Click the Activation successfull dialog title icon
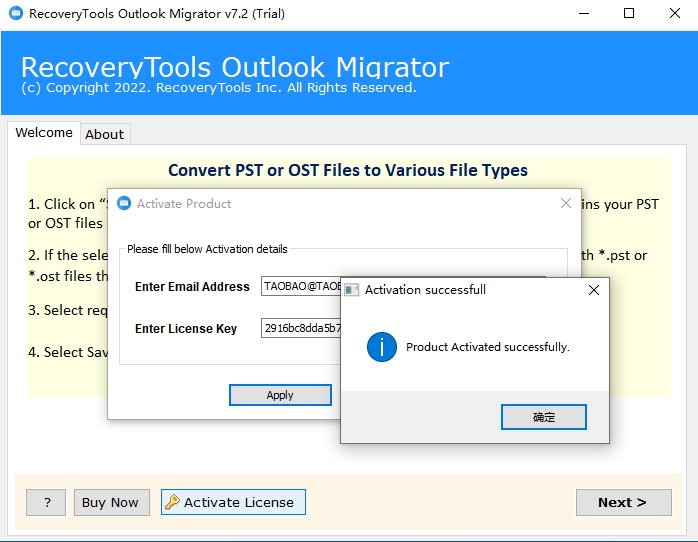The width and height of the screenshot is (698, 542). click(x=351, y=290)
